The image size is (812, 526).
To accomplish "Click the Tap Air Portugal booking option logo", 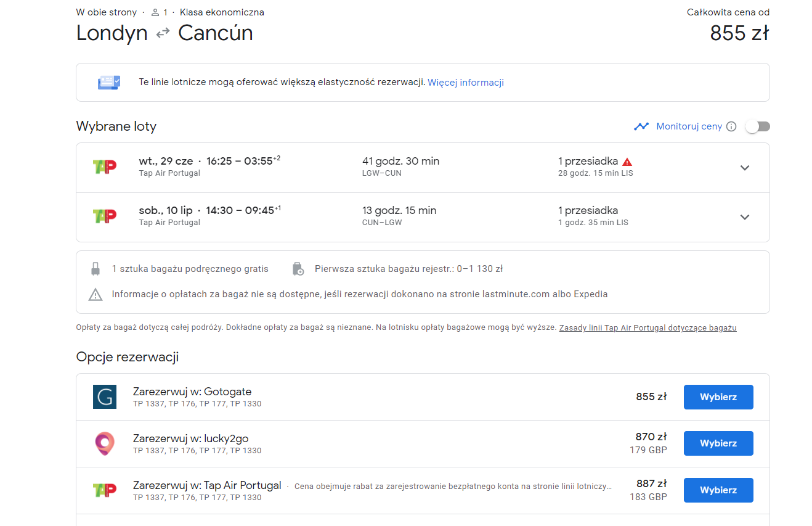I will tap(104, 490).
